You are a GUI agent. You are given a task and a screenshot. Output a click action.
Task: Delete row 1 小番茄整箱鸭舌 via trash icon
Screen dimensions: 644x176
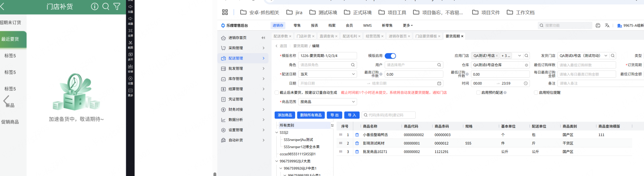(x=357, y=135)
